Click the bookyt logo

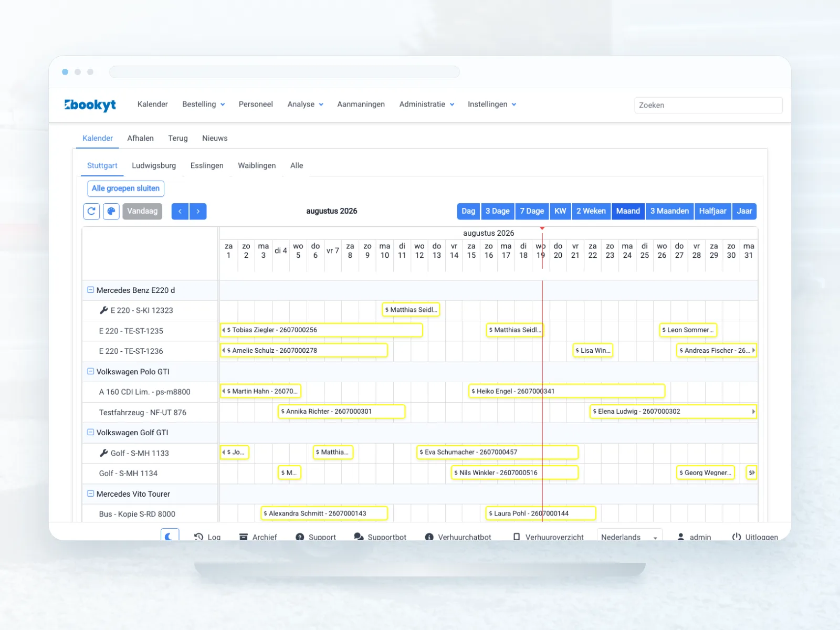[90, 105]
